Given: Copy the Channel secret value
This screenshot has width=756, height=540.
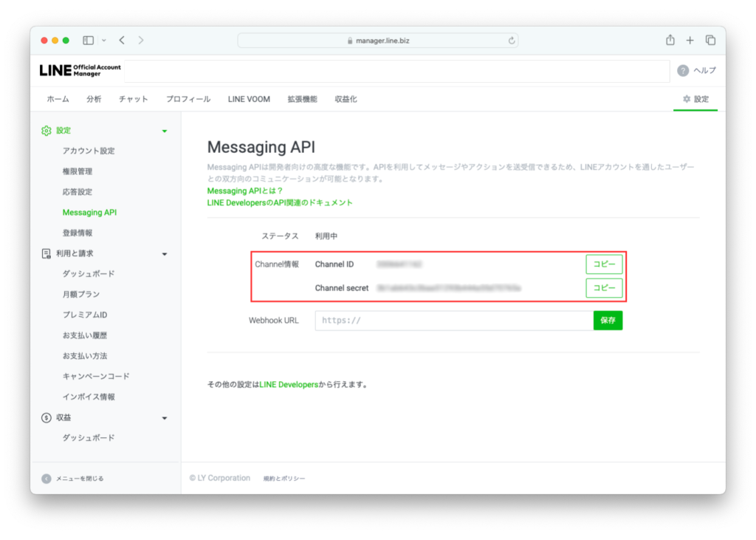Looking at the screenshot, I should click(x=604, y=288).
